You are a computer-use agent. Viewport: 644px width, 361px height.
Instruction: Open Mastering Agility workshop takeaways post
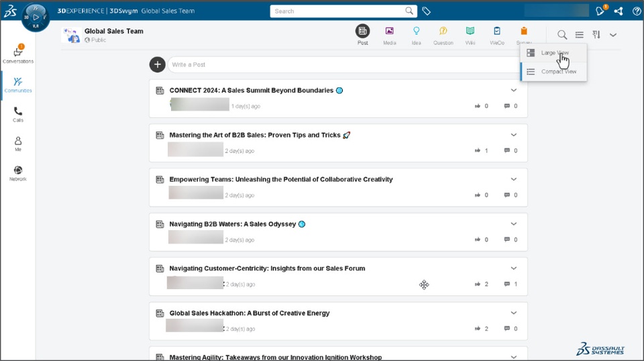coord(276,357)
